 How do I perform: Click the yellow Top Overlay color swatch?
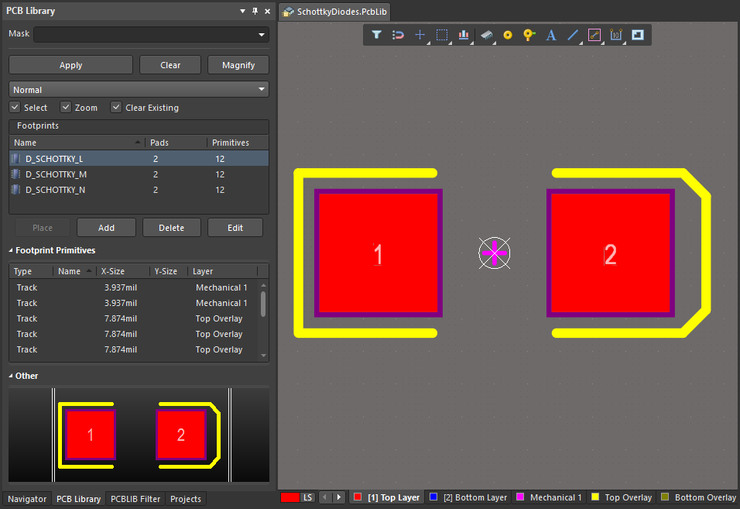point(595,497)
